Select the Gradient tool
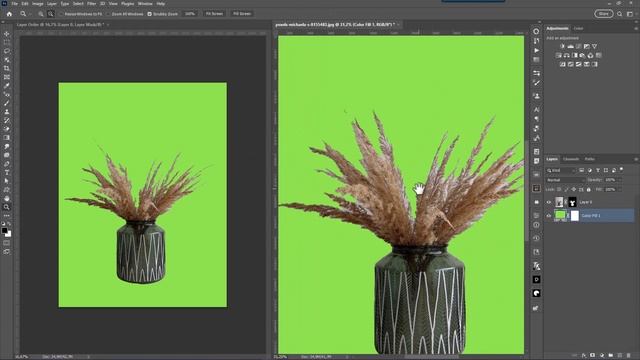640x360 pixels. click(x=7, y=138)
